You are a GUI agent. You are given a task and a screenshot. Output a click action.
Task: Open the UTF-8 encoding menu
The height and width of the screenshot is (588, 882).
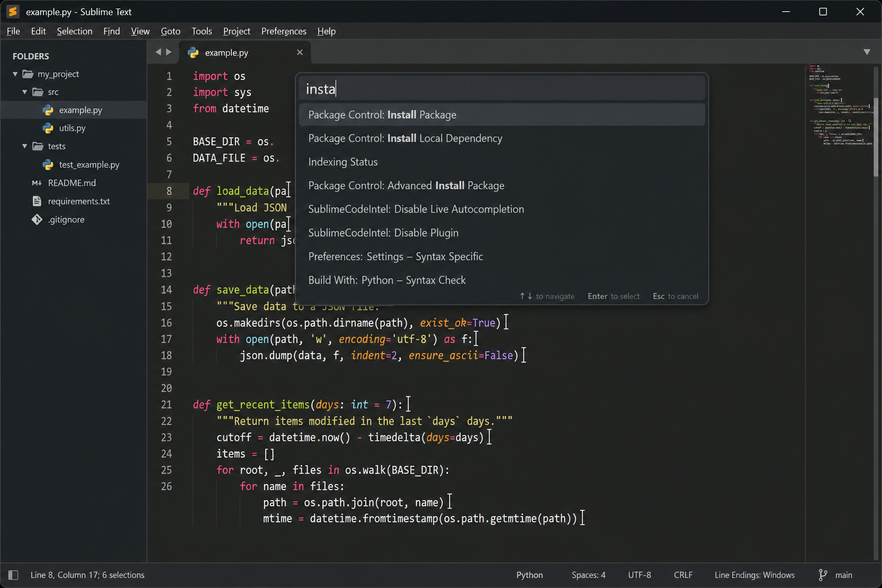point(640,575)
